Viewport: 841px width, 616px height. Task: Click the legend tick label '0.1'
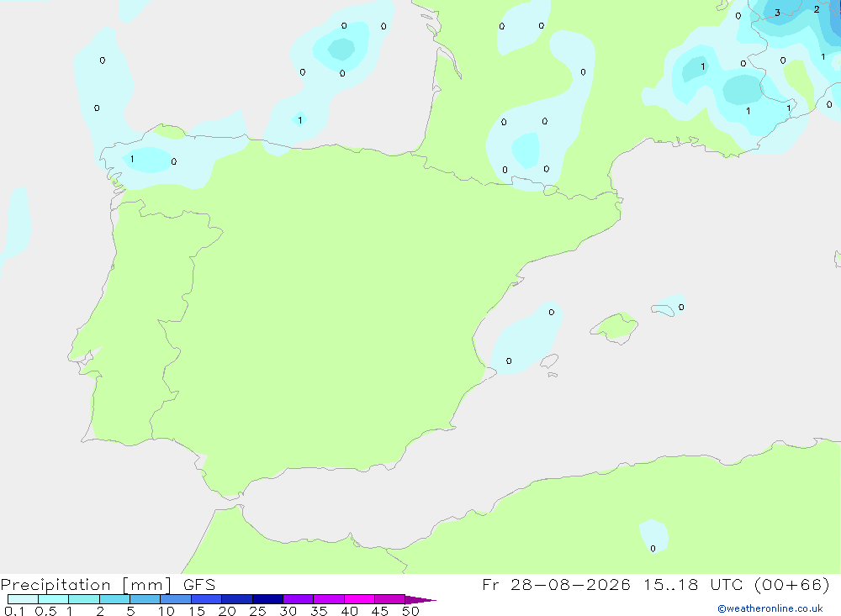click(x=14, y=611)
